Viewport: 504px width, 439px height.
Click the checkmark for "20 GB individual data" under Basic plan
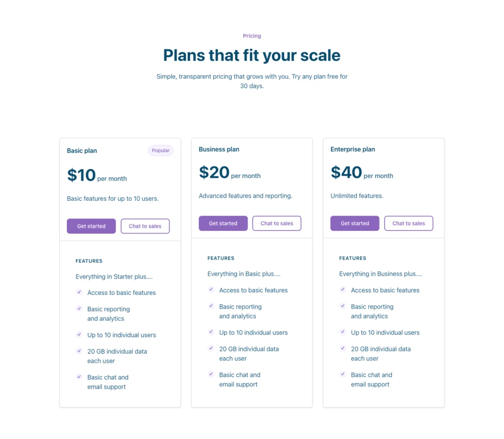(79, 351)
